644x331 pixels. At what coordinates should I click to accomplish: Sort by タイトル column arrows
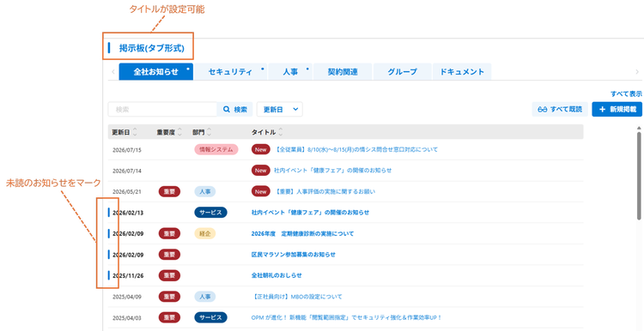pyautogui.click(x=281, y=132)
